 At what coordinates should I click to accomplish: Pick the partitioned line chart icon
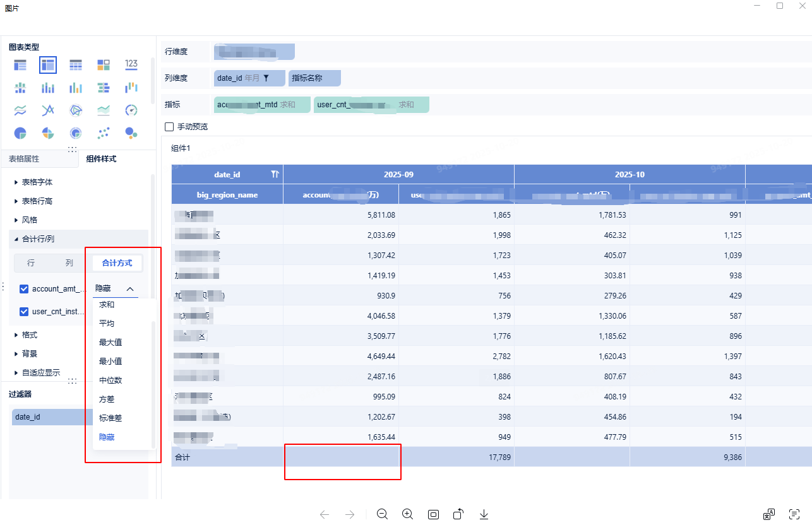[x=20, y=110]
